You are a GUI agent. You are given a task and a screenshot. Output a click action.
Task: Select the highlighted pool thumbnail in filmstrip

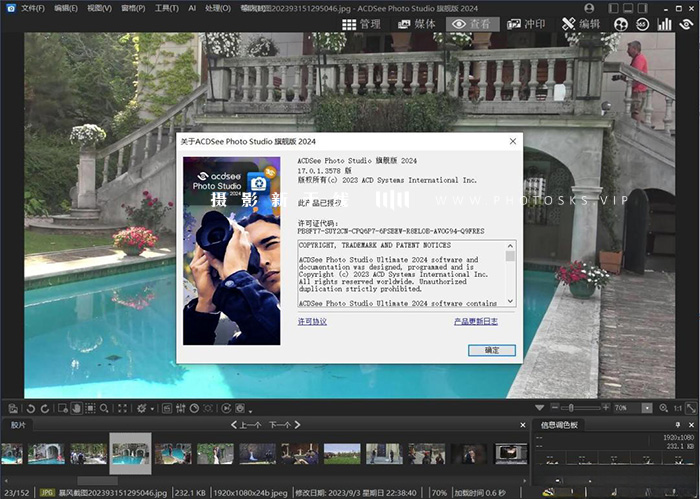click(x=130, y=453)
